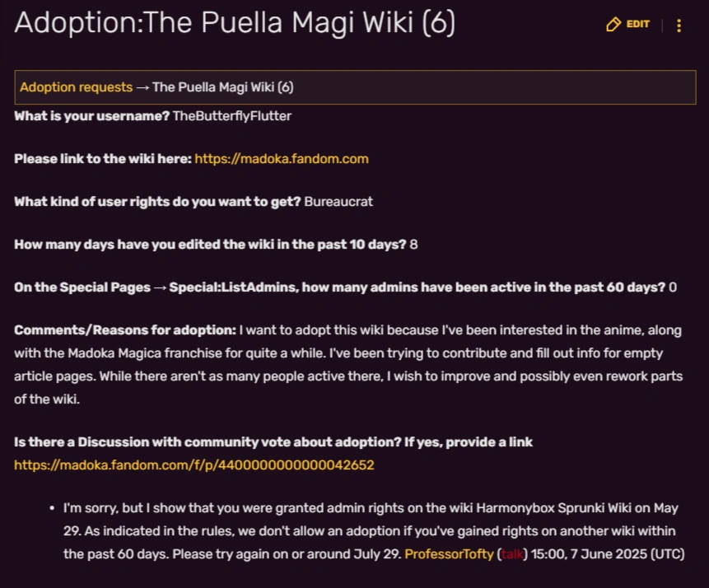The width and height of the screenshot is (709, 588).
Task: Click the madoka.fandom.com/f/p discussion URL
Action: click(194, 464)
